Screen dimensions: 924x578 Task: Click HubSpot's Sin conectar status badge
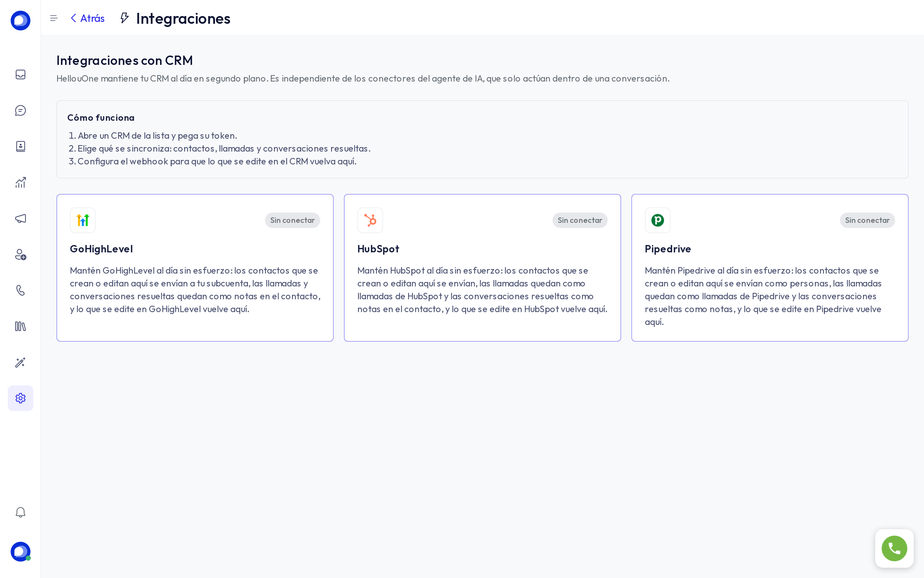point(580,220)
